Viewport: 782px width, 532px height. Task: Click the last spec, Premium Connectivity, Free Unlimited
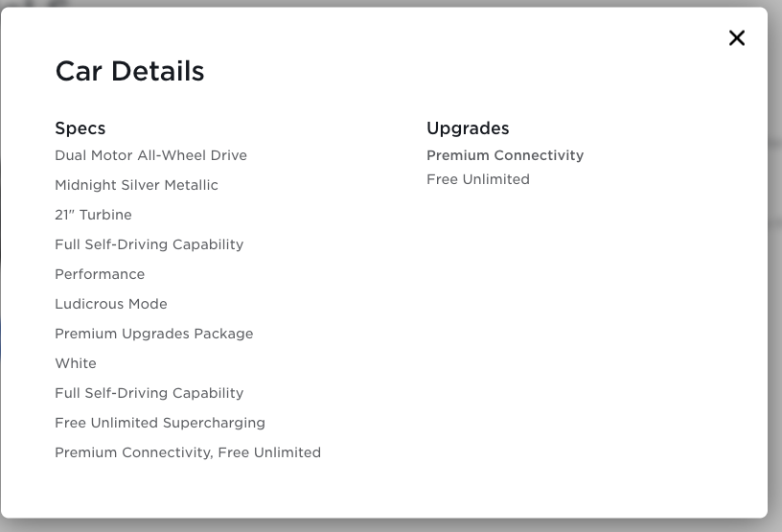point(188,452)
